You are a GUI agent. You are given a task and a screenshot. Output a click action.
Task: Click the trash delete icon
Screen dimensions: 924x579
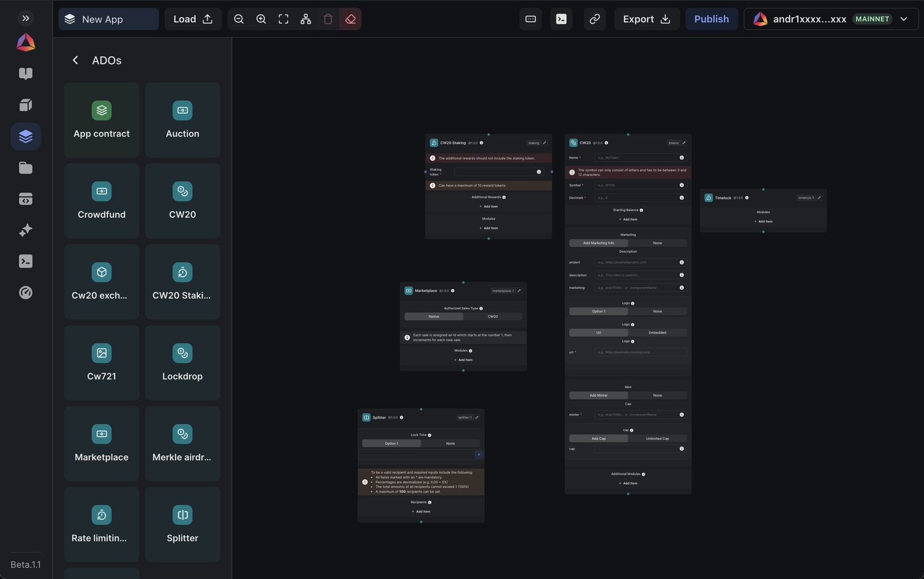[328, 19]
